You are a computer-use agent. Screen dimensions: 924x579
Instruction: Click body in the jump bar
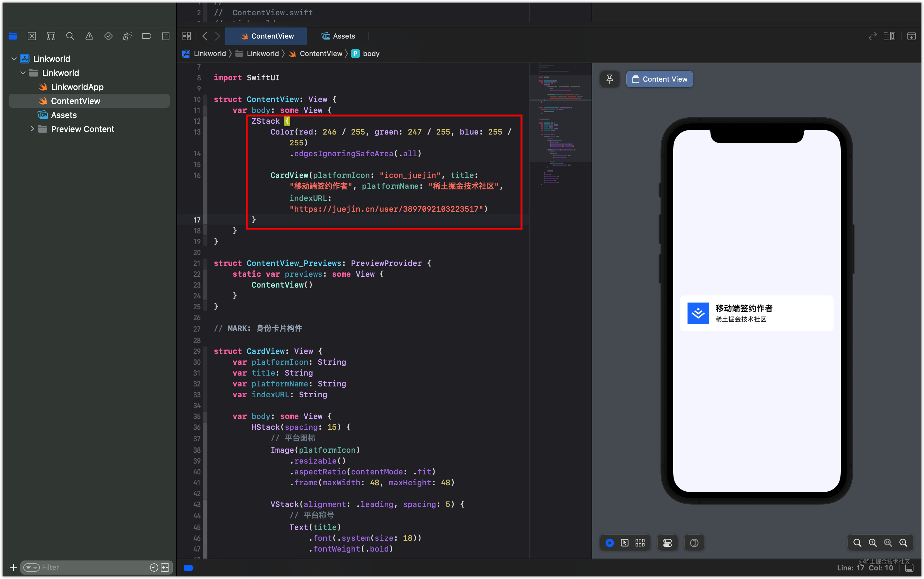(x=370, y=54)
